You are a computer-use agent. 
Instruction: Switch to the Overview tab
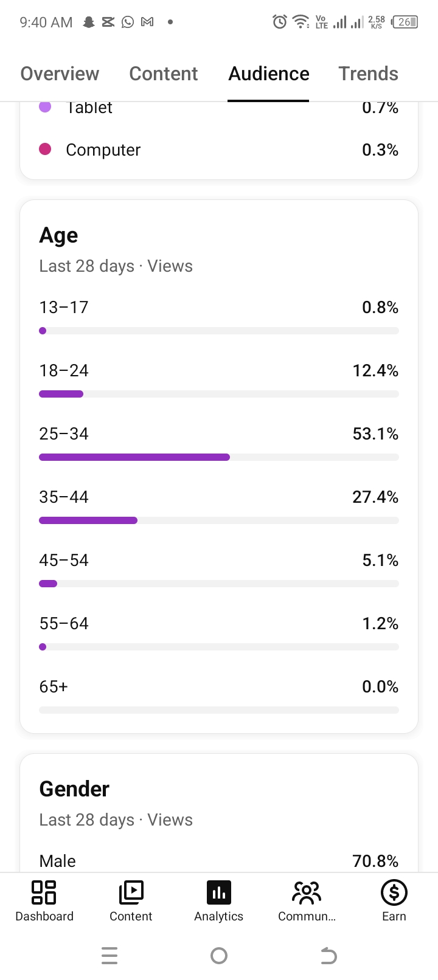click(x=60, y=74)
